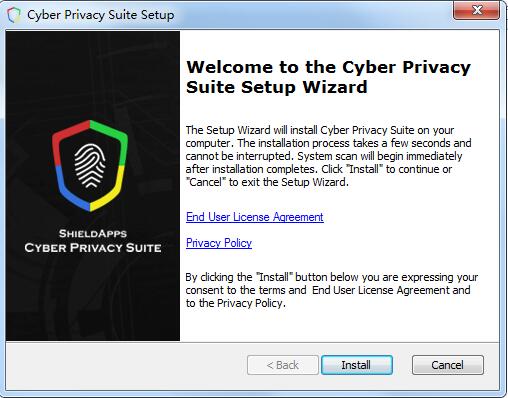Click the grayed-out Back button

pos(283,365)
